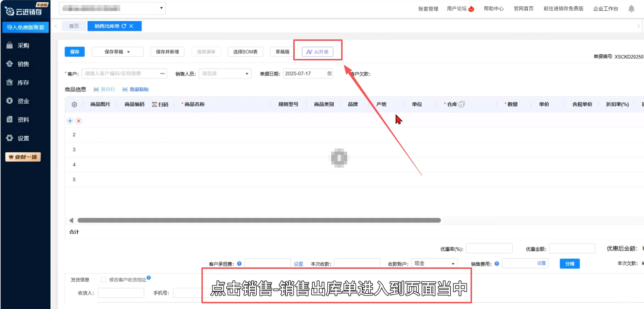Screen dimensions: 644x309
Task: Click 选择BOM表 button
Action: (245, 52)
